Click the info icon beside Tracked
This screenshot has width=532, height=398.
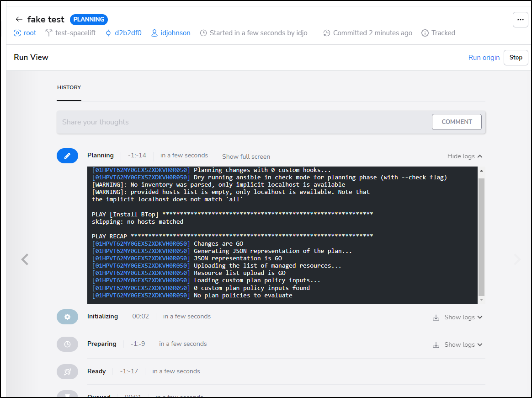click(425, 33)
